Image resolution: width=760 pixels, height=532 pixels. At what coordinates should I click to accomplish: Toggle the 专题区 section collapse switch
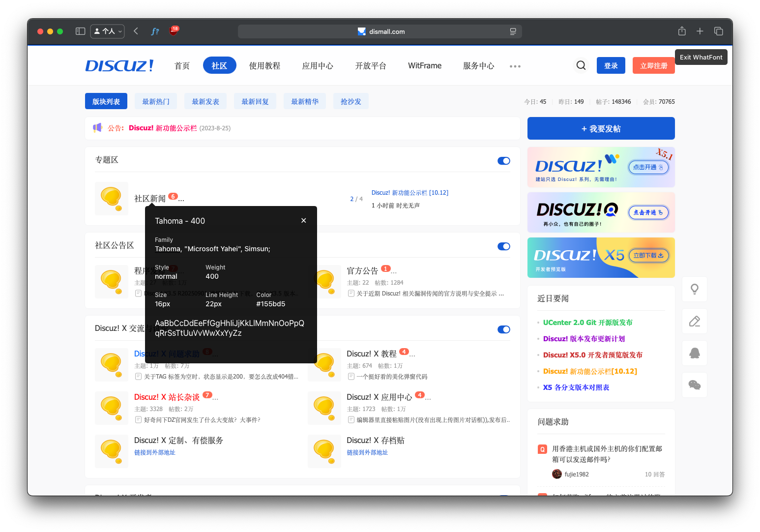click(503, 161)
